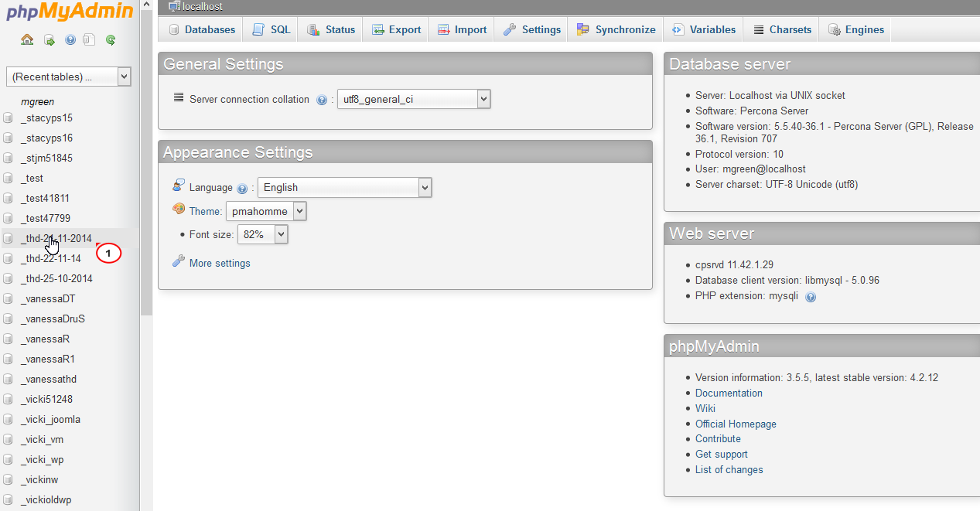The width and height of the screenshot is (980, 511).
Task: Click the database icon for _vickinw
Action: (x=8, y=480)
